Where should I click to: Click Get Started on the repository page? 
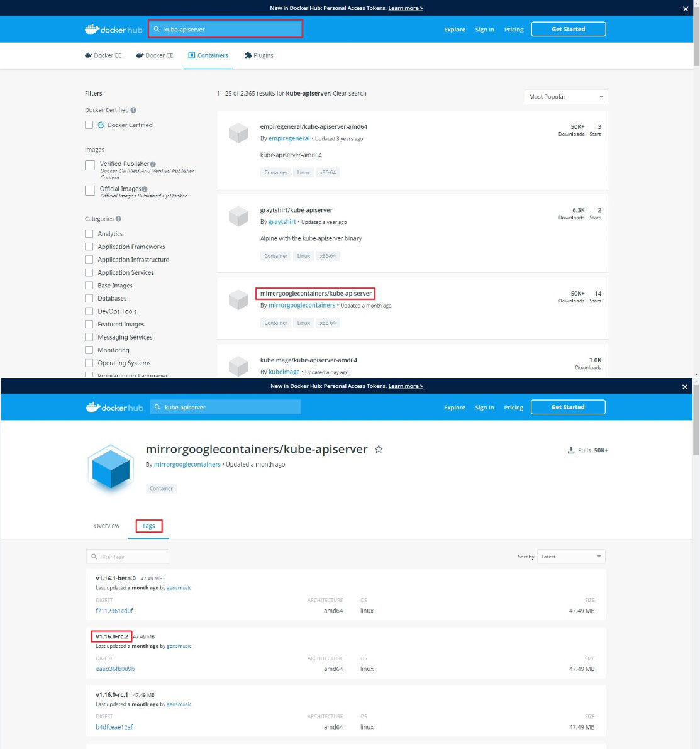point(568,407)
